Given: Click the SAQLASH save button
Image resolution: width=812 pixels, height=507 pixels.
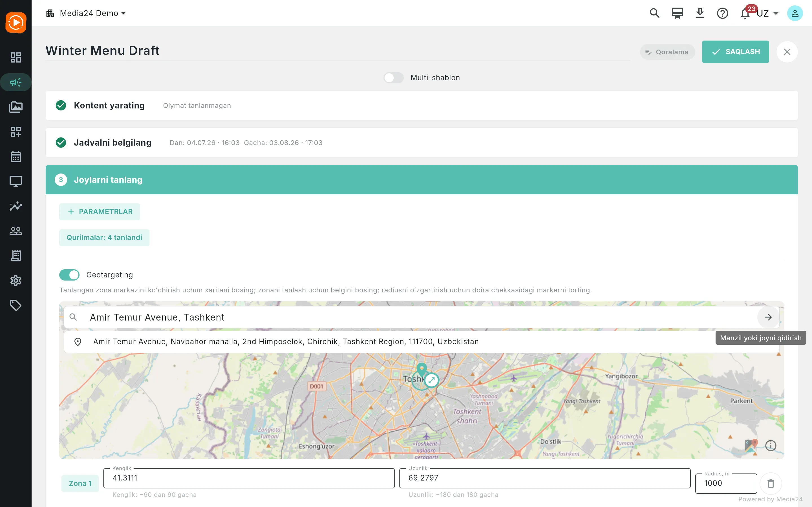Looking at the screenshot, I should (735, 52).
